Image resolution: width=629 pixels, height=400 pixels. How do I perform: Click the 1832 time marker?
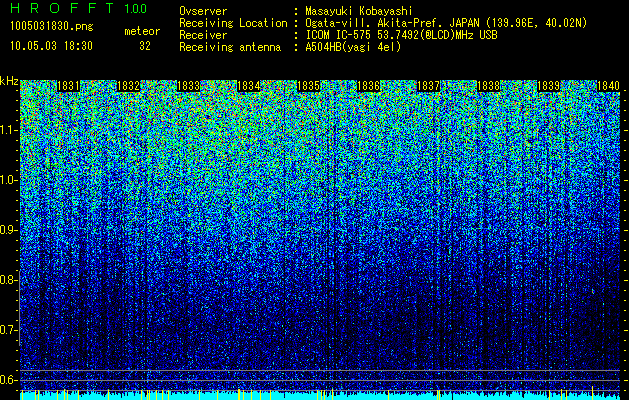(x=128, y=86)
